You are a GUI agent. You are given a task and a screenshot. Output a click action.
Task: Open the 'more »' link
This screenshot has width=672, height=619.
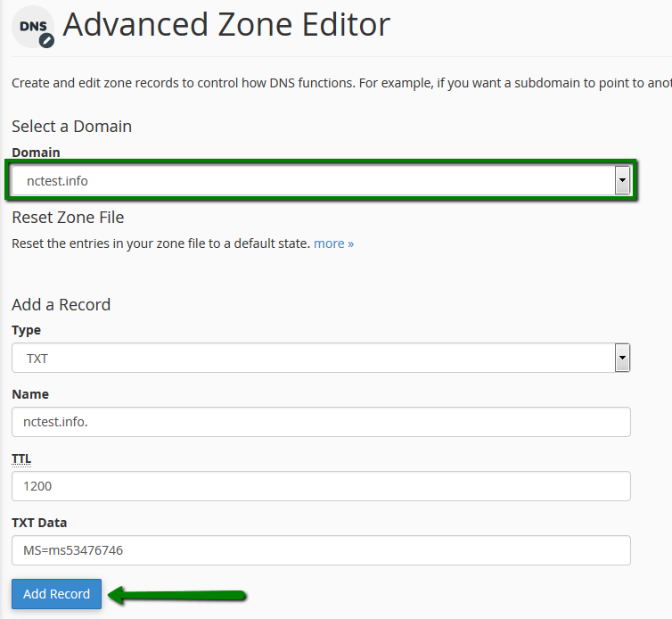point(333,243)
